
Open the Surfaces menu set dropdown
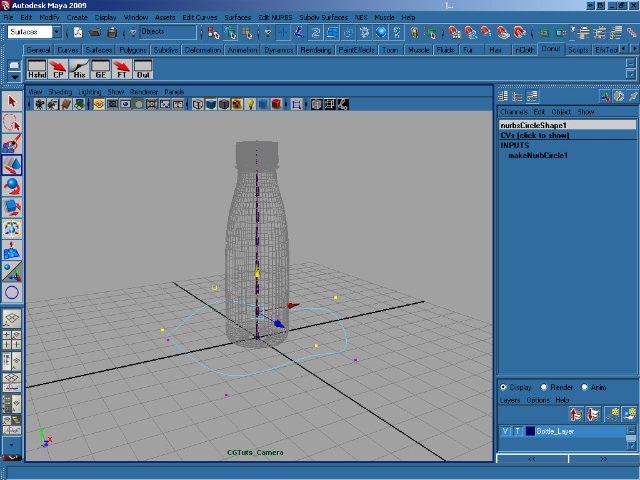point(54,32)
